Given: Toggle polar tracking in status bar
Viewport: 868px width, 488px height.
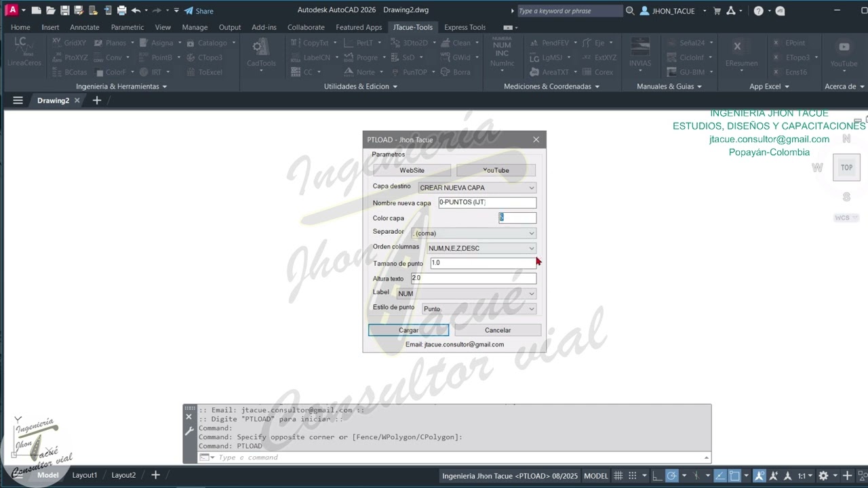Looking at the screenshot, I should pyautogui.click(x=671, y=476).
